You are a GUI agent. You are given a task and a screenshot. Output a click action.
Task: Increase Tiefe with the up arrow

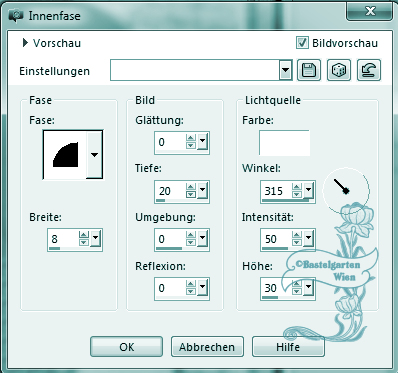pos(191,187)
